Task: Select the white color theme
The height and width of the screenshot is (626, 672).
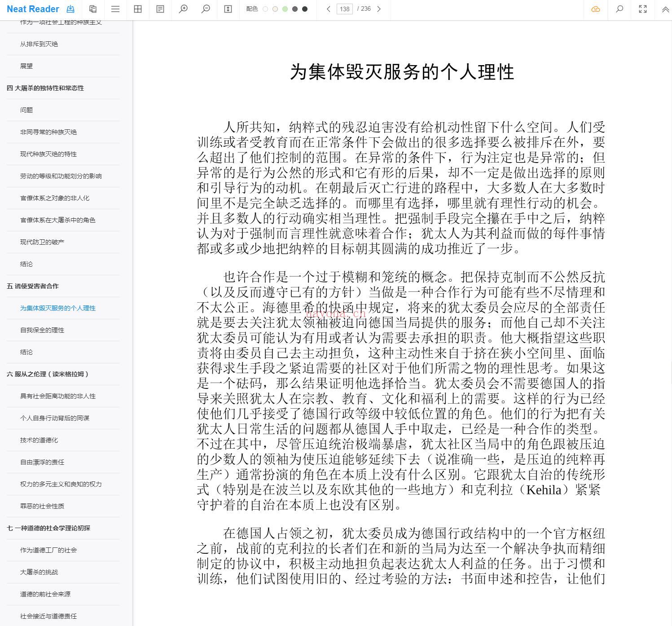Action: tap(265, 9)
